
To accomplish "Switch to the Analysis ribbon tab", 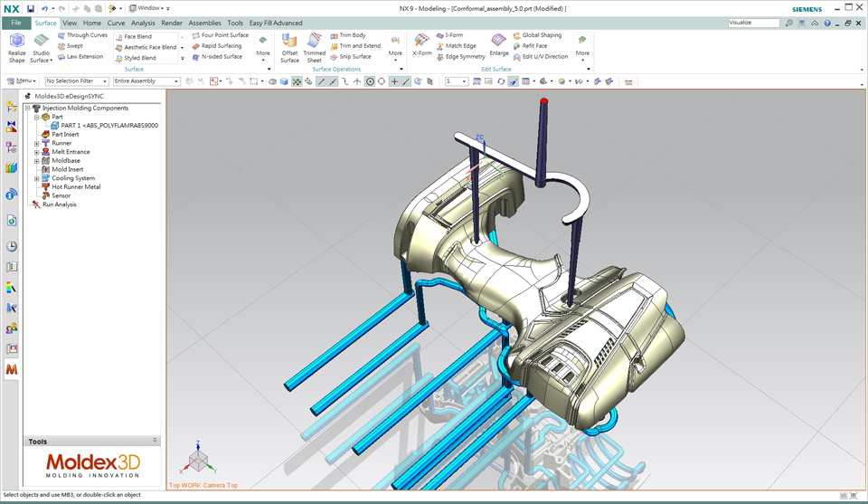I will click(x=143, y=23).
